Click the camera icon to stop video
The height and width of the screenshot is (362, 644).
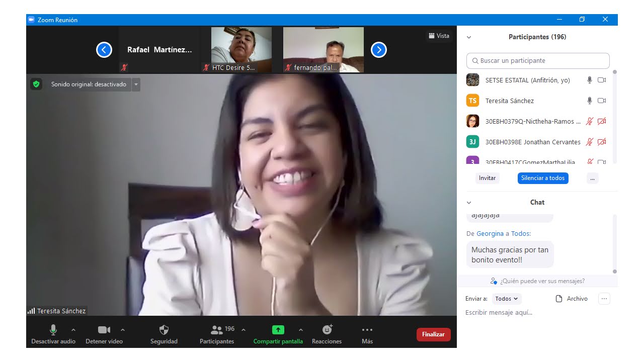(x=104, y=330)
